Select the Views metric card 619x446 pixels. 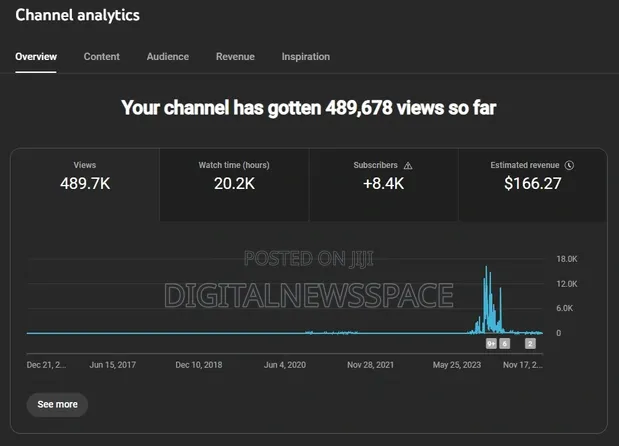click(85, 185)
